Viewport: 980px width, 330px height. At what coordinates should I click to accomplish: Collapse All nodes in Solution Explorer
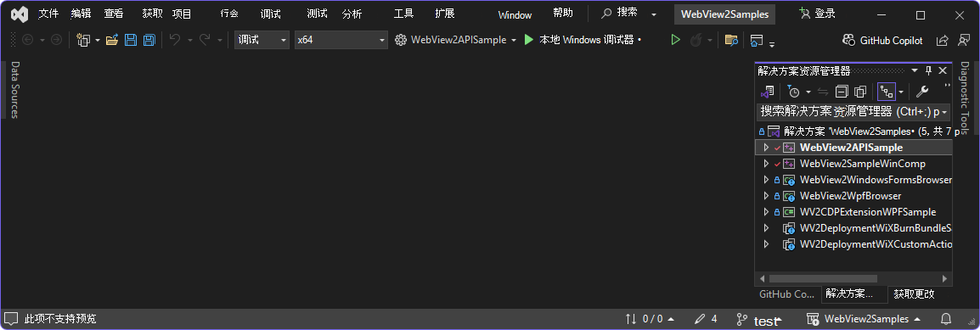[x=842, y=92]
